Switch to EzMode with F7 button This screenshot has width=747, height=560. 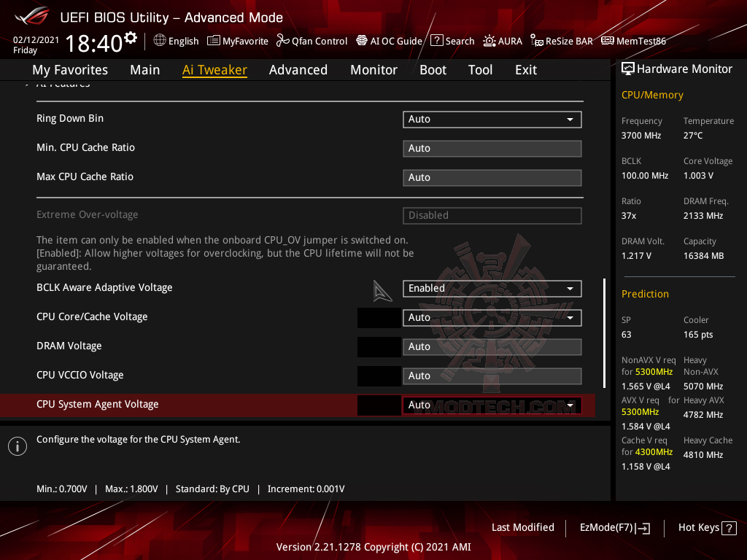614,527
